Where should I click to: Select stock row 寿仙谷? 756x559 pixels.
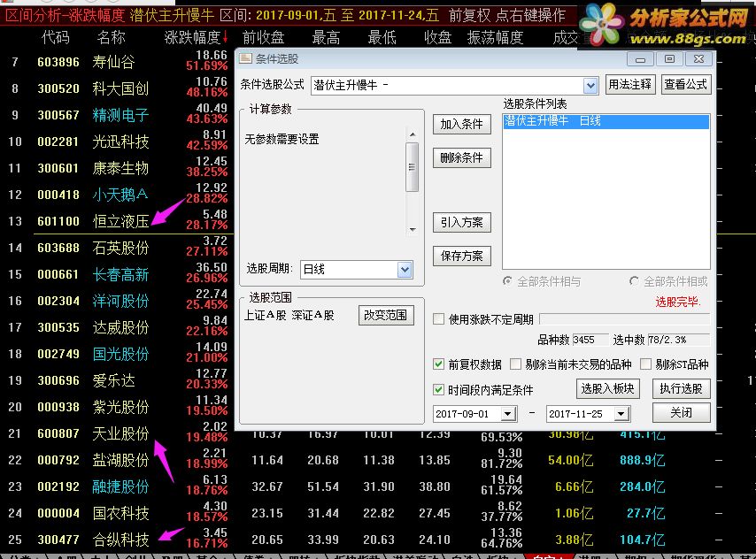[x=114, y=62]
